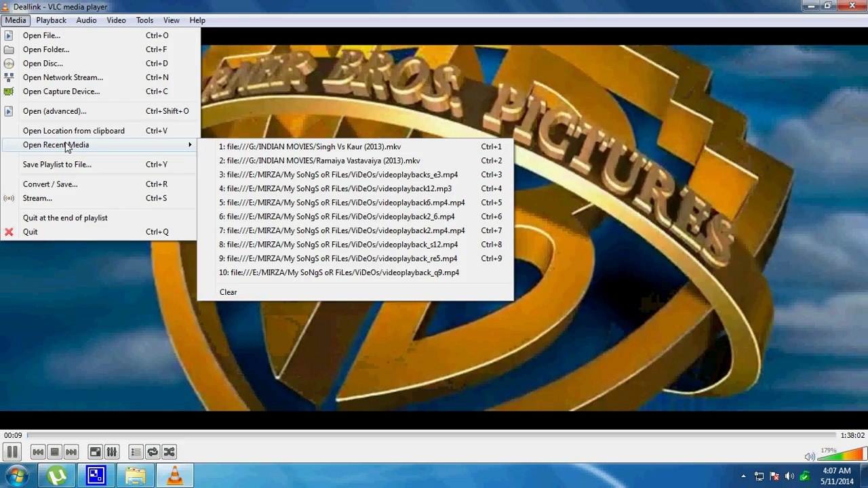Open recent videoplayback12.mp3
Screen dimensions: 868x488
(x=355, y=188)
